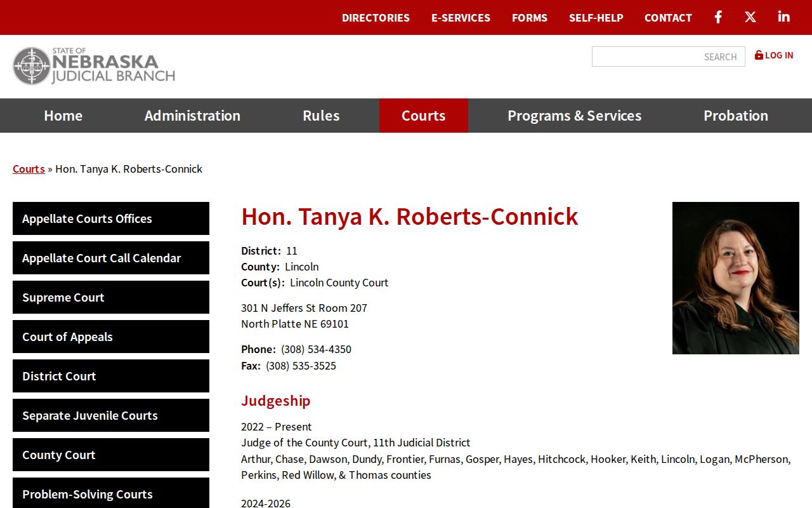This screenshot has width=812, height=508.
Task: Click the fax number (308) 535-3525
Action: [x=301, y=366]
